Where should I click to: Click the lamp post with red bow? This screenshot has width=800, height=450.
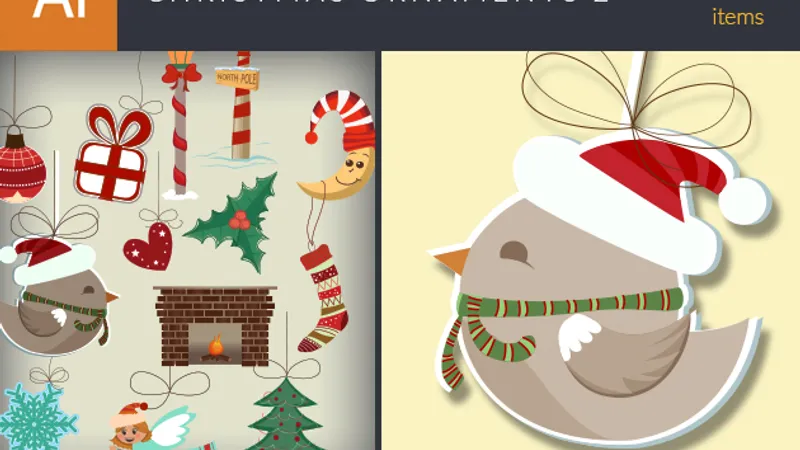coord(180,124)
